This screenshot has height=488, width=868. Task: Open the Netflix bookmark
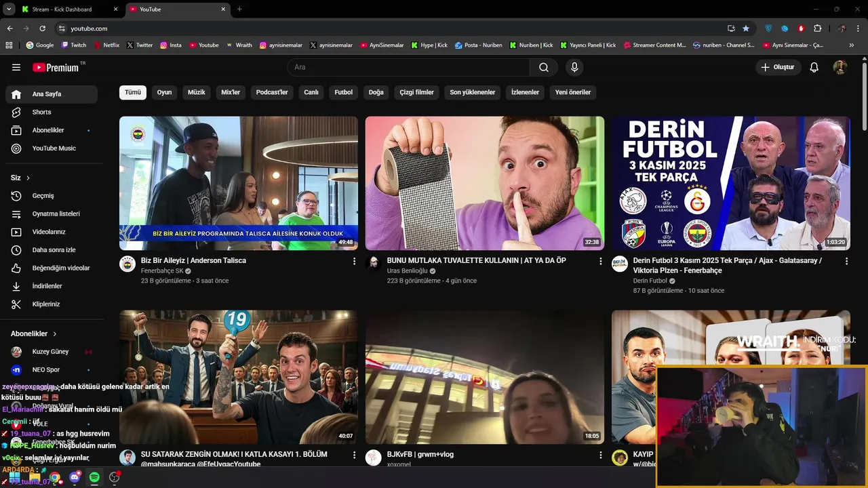pos(106,45)
